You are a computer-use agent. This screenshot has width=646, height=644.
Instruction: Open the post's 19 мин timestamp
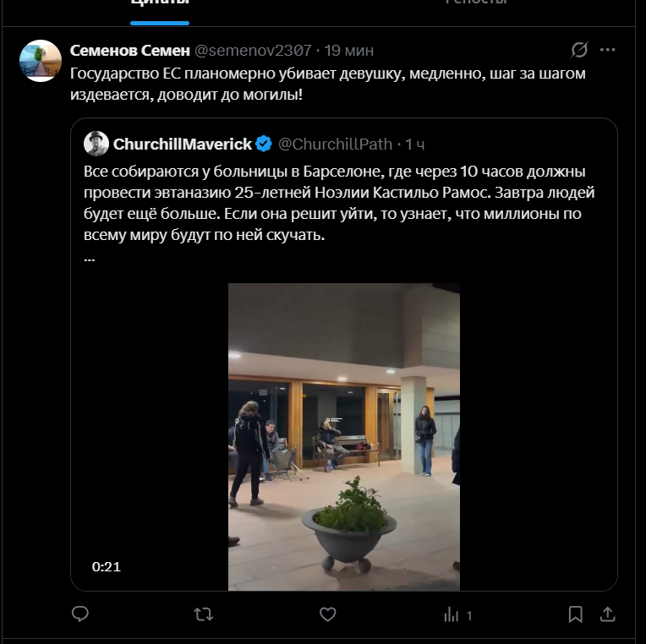click(x=349, y=51)
